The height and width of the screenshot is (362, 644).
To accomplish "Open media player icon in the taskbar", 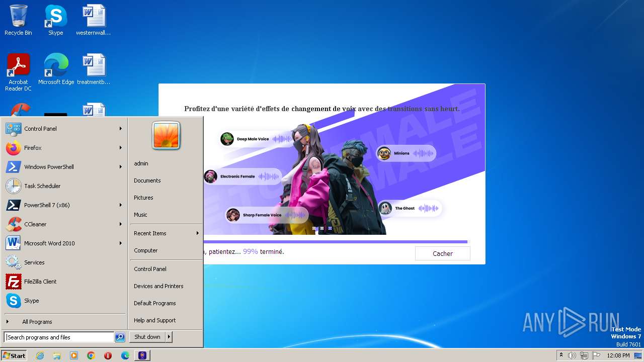I will [x=74, y=355].
